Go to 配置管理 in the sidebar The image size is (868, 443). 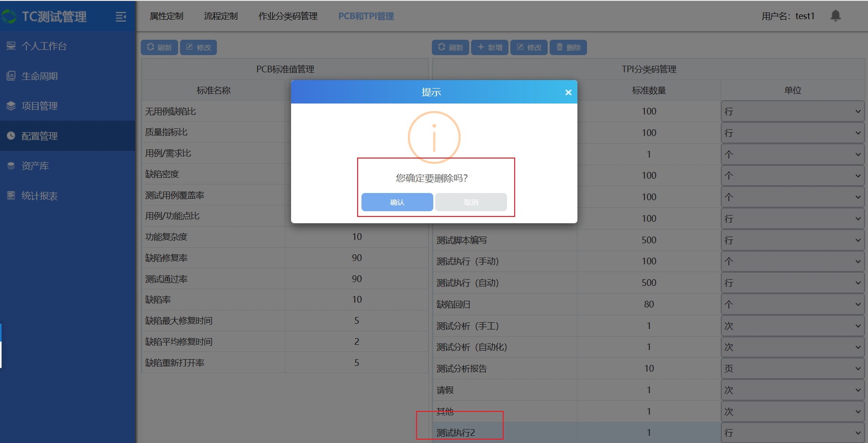(x=39, y=136)
